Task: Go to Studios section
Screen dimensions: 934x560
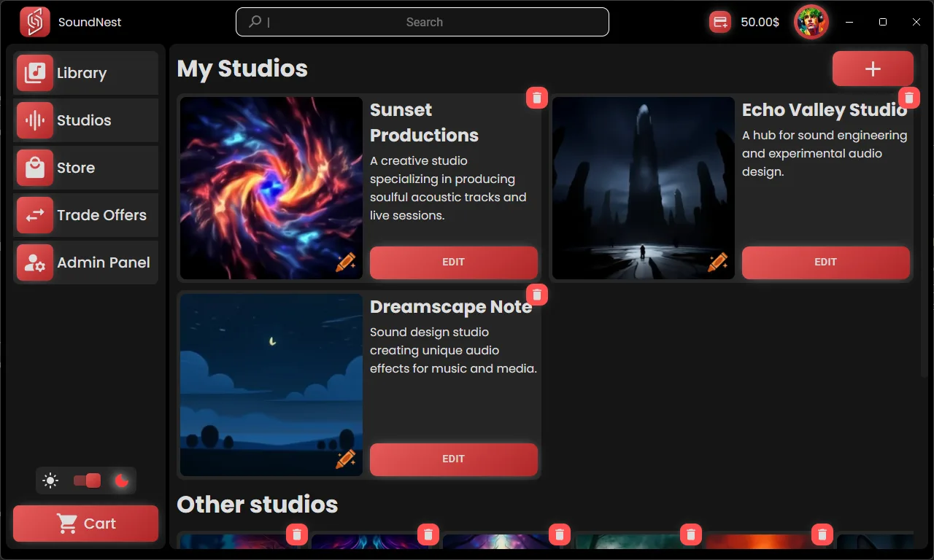Action: 86,120
